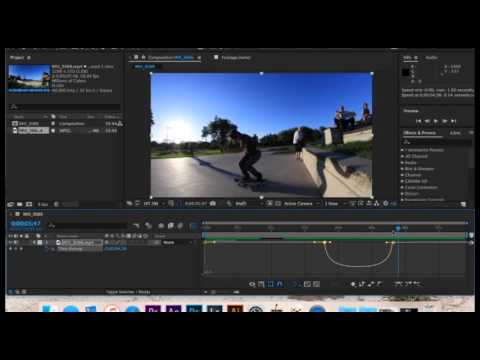The image size is (480, 360).
Task: Click the Effects & Presets search field
Action: pyautogui.click(x=436, y=142)
